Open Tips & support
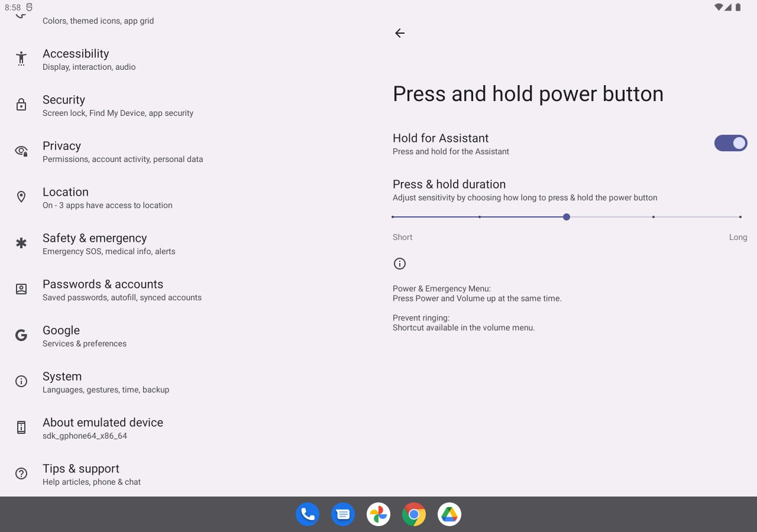This screenshot has width=757, height=532. 189,474
